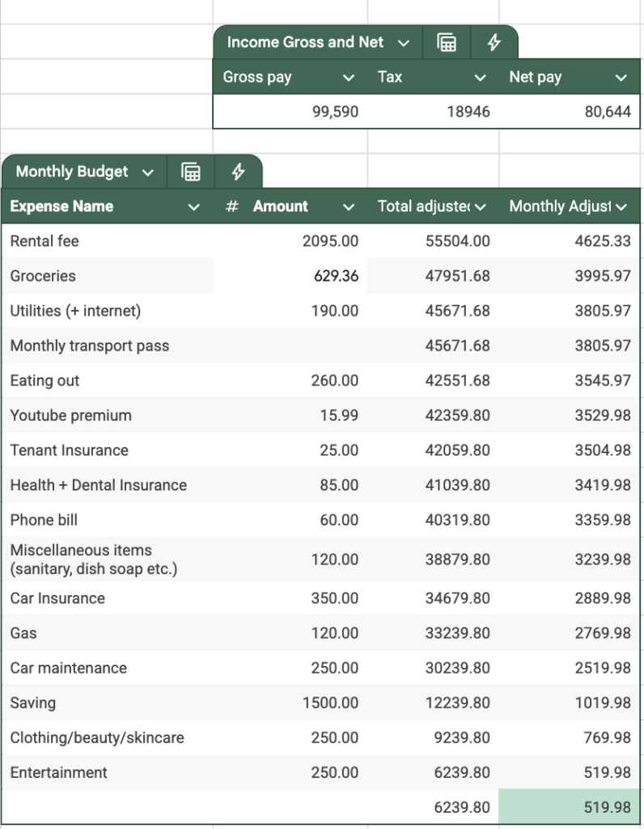Open Tax column dropdown arrow
This screenshot has width=644, height=829.
480,78
